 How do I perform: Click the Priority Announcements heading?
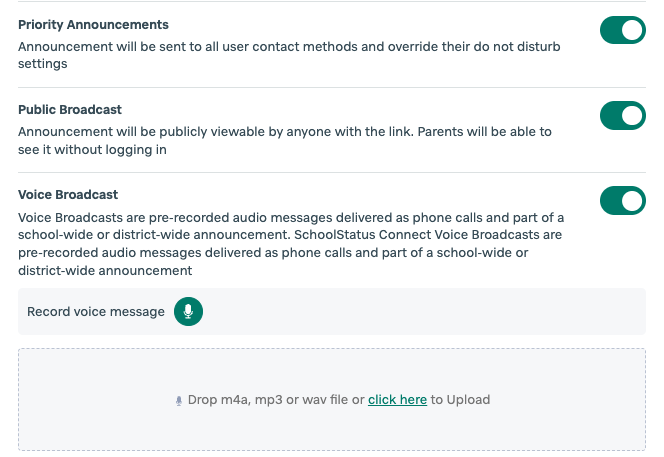point(93,25)
